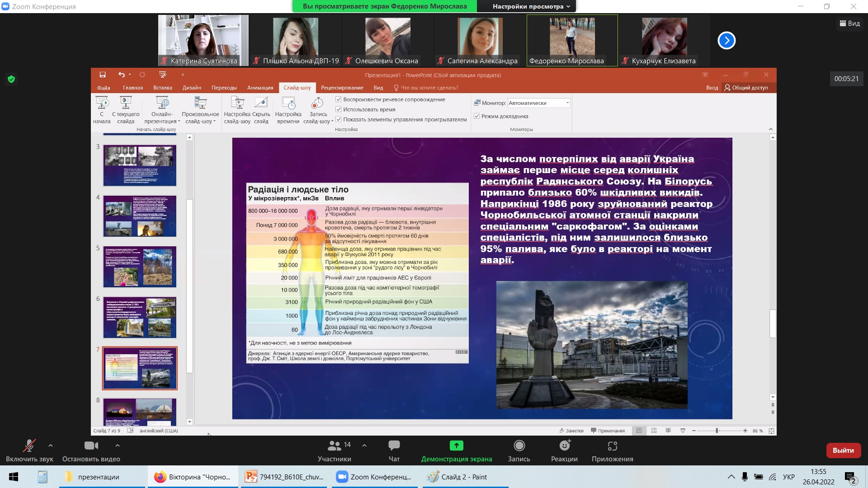The width and height of the screenshot is (868, 488).
Task: Start slideshow from current slide
Action: point(126,110)
